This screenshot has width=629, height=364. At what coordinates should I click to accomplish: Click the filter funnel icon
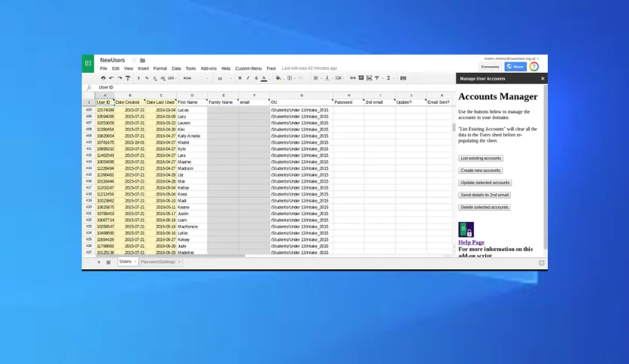pos(377,78)
